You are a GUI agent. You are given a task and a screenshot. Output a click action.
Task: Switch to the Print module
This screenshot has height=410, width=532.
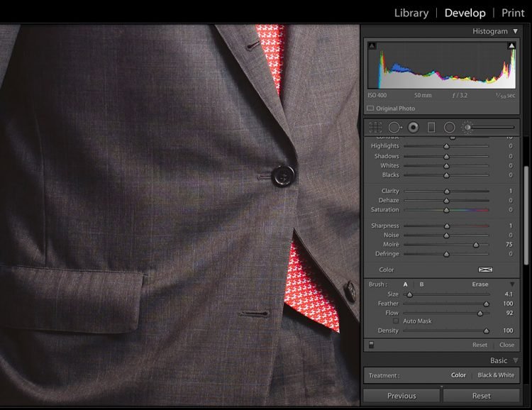point(513,13)
